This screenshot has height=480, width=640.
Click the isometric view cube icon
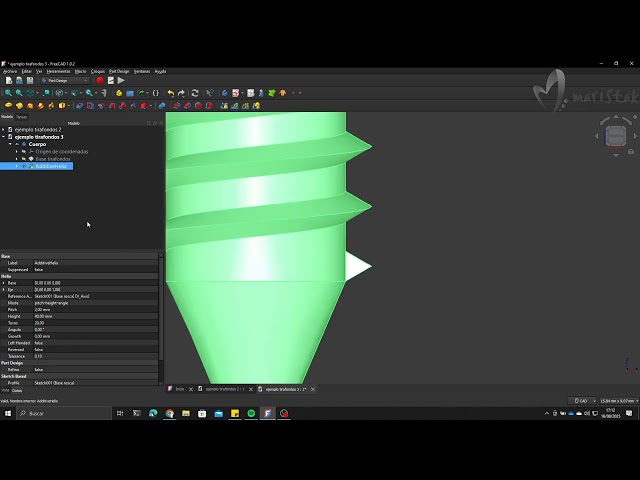click(x=30, y=93)
